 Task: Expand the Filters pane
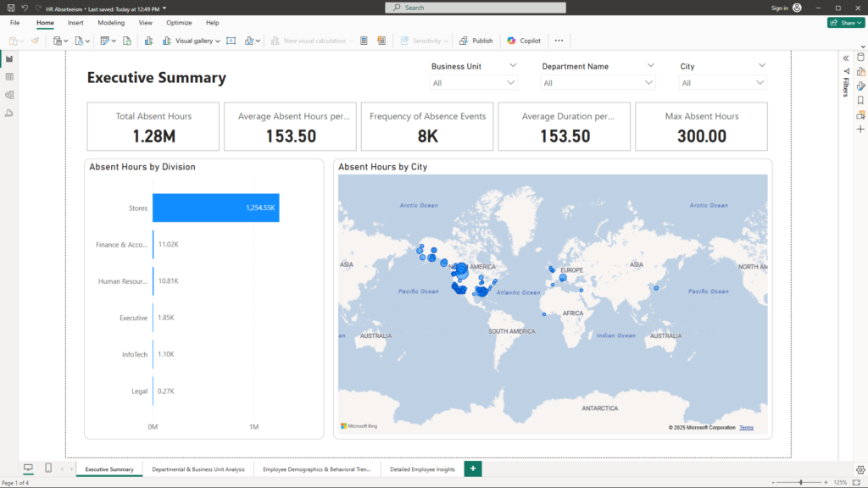click(845, 58)
